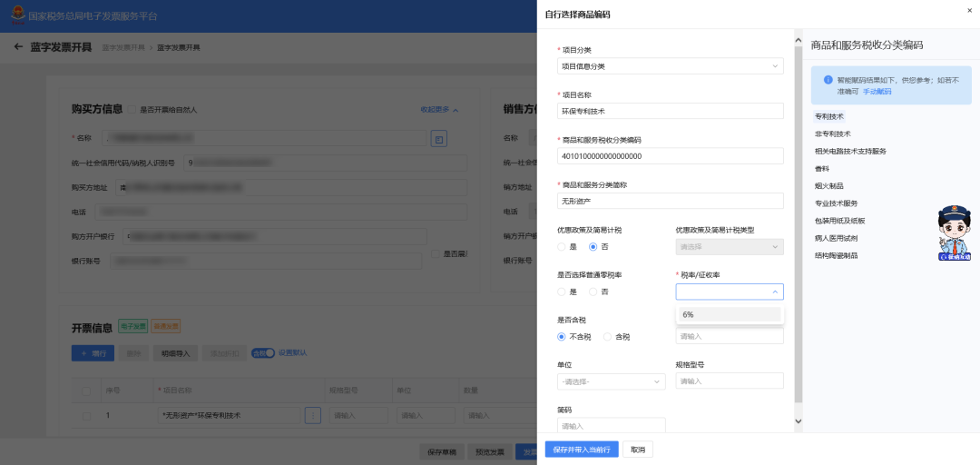
Task: Click the back arrow beside 蓝字发票开具
Action: pos(18,47)
